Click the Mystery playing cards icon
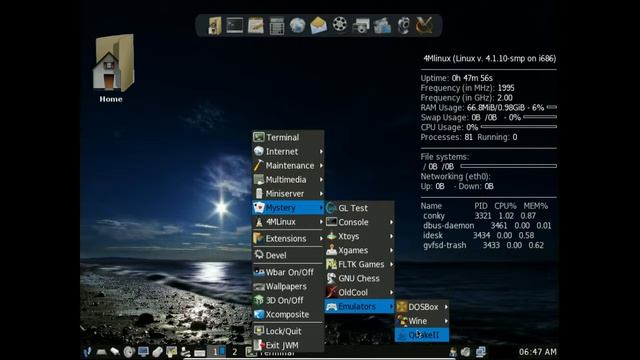Image resolution: width=640 pixels, height=360 pixels. (259, 207)
